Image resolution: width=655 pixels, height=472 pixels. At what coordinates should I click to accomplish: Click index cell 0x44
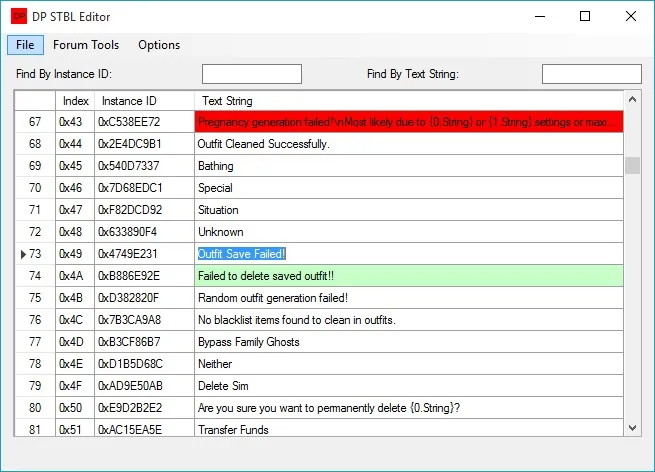click(75, 144)
